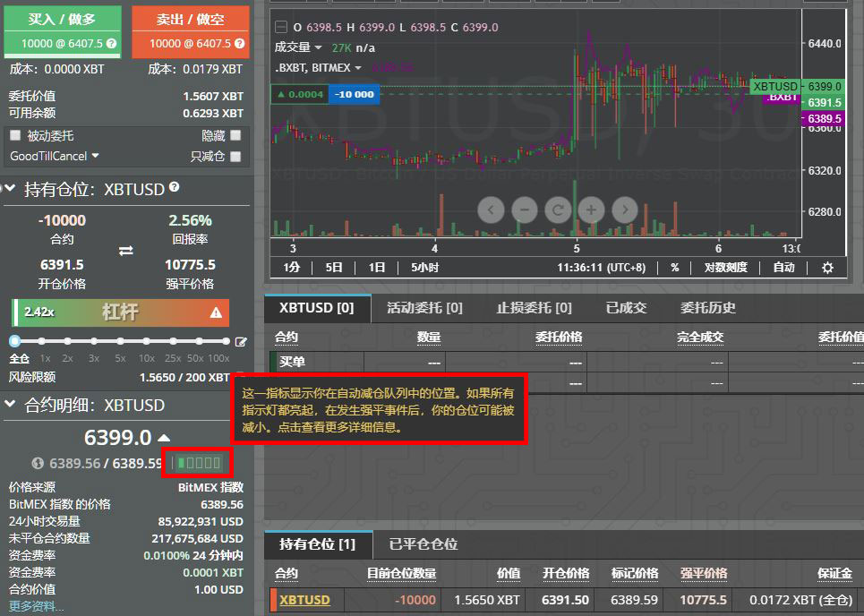Click the 买单 row in the orders table
The height and width of the screenshot is (616, 864).
coord(567,362)
